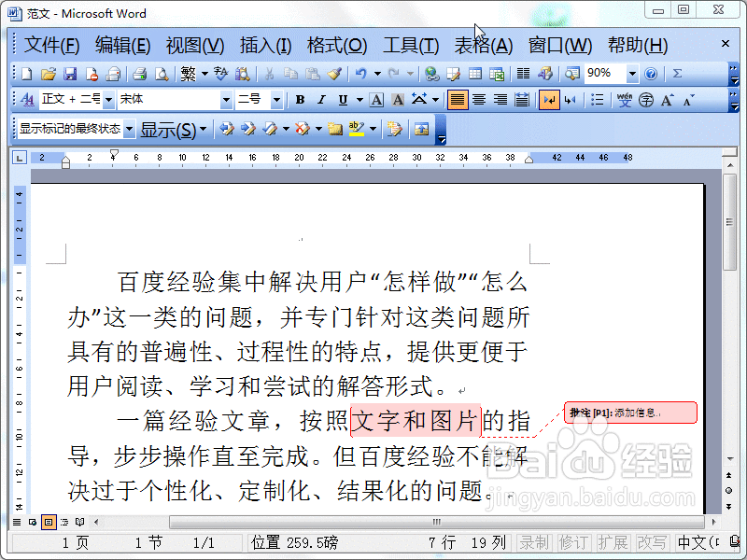Toggle Bold formatting
Viewport: 747px width, 560px height.
pos(299,99)
